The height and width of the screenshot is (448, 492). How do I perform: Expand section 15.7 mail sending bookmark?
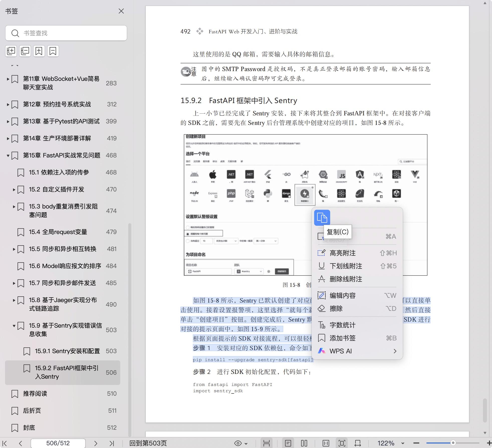click(14, 283)
